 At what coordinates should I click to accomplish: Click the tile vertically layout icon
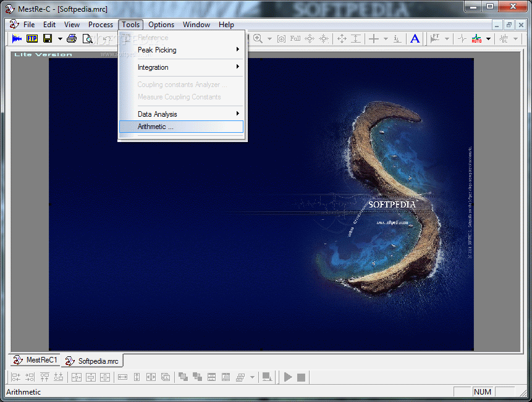coord(226,377)
